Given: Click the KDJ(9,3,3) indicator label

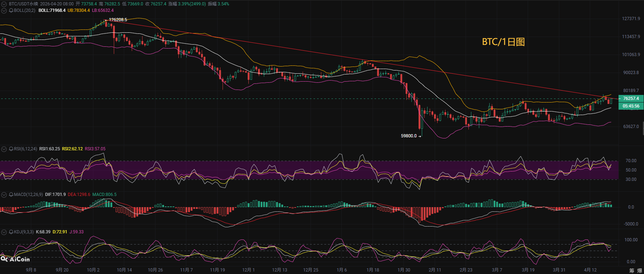Looking at the screenshot, I should [x=24, y=232].
